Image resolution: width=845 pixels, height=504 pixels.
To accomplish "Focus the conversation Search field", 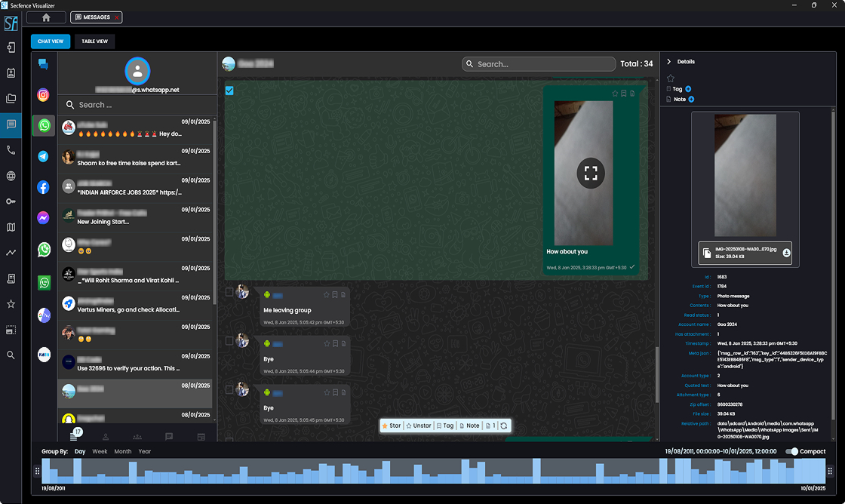I will [539, 64].
